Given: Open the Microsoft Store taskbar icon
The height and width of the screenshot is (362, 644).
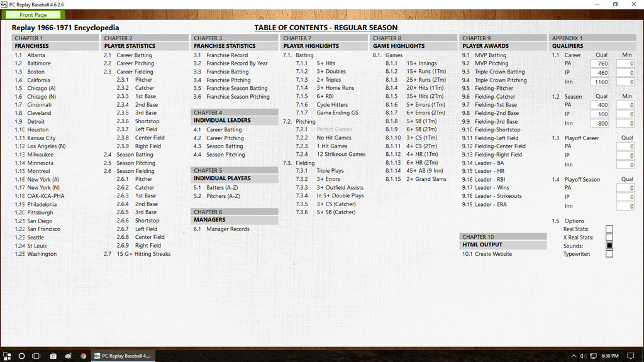Looking at the screenshot, I should (x=53, y=356).
